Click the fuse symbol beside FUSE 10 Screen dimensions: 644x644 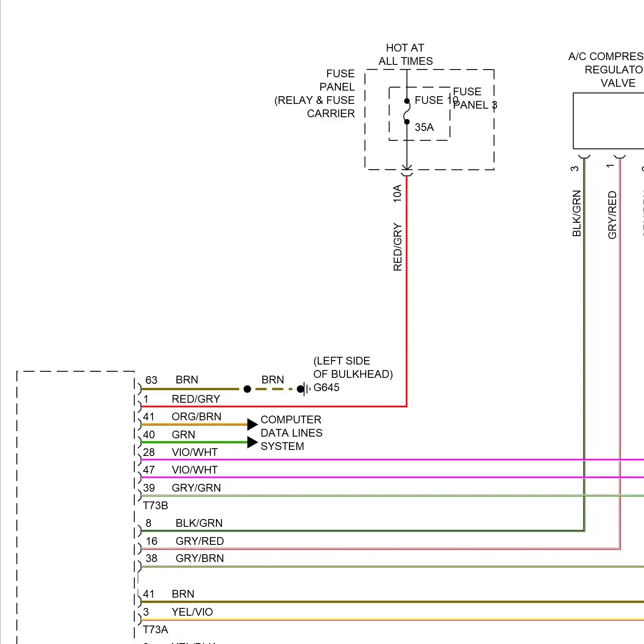(407, 112)
